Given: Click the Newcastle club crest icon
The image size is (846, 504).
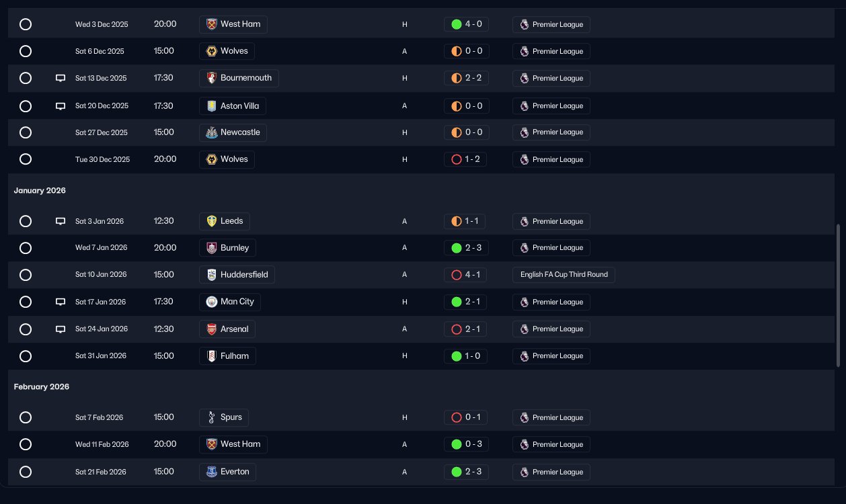Looking at the screenshot, I should tap(212, 133).
